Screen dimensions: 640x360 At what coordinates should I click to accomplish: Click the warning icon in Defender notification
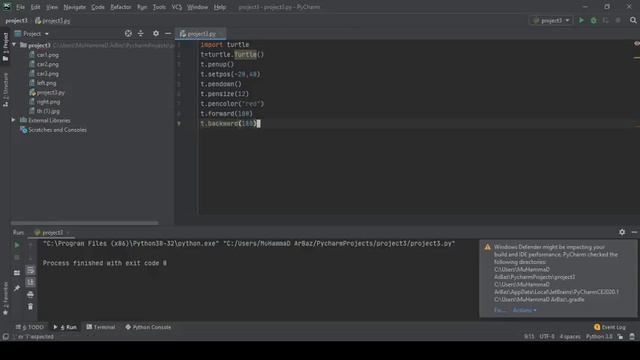[487, 247]
